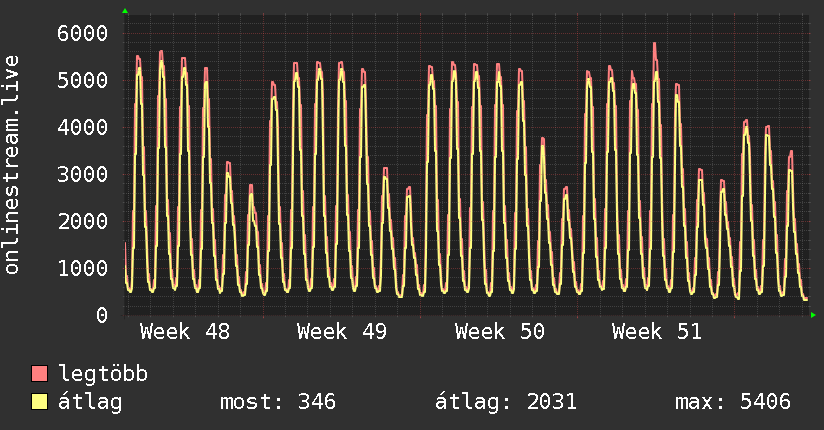Image resolution: width=824 pixels, height=430 pixels.
Task: Click the Week 48 axis label
Action: pos(185,332)
